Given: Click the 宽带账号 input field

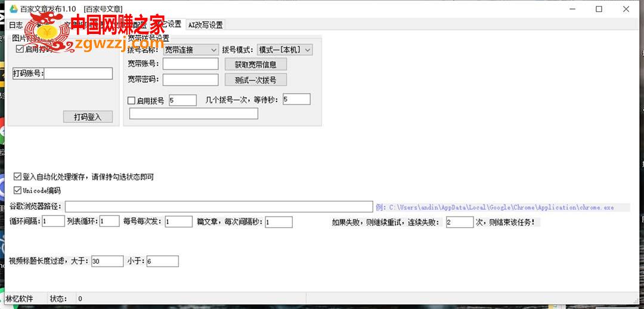Looking at the screenshot, I should pyautogui.click(x=191, y=64).
